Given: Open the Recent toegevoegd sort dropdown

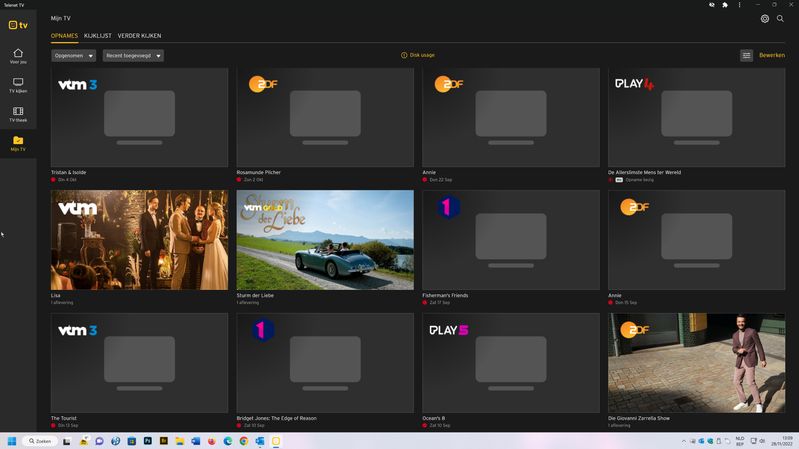Looking at the screenshot, I should coord(133,56).
